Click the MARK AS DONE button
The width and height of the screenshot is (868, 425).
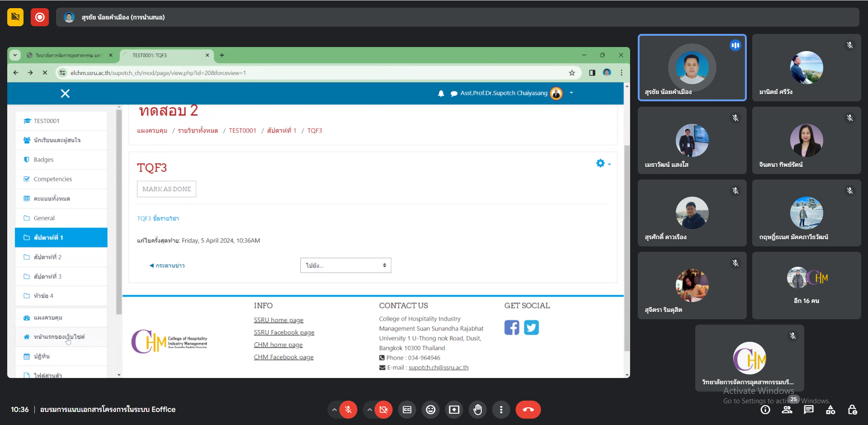pos(166,189)
